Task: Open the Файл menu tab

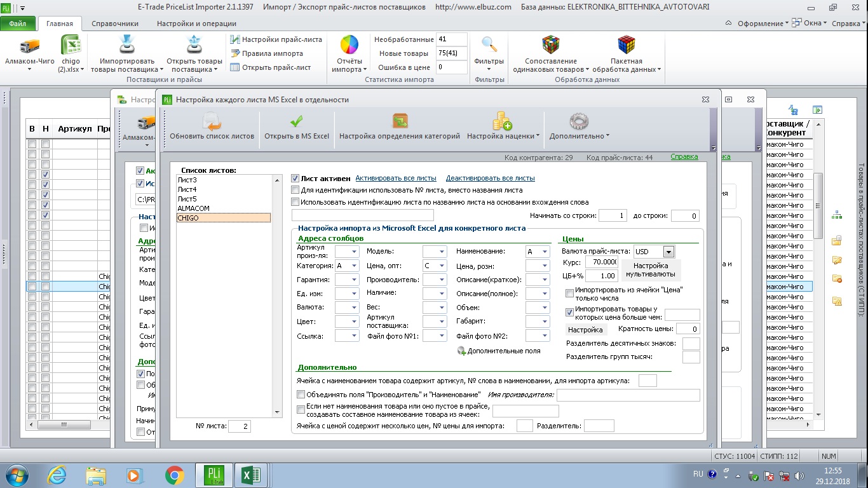Action: point(18,24)
